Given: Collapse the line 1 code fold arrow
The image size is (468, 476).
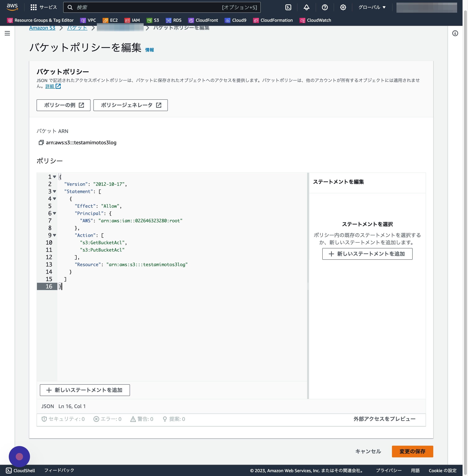Looking at the screenshot, I should point(54,177).
